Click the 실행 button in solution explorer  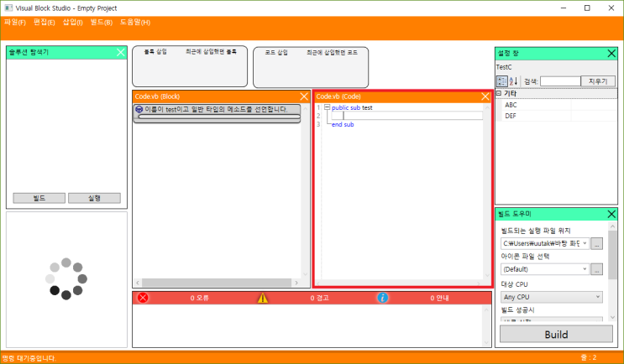(x=94, y=198)
